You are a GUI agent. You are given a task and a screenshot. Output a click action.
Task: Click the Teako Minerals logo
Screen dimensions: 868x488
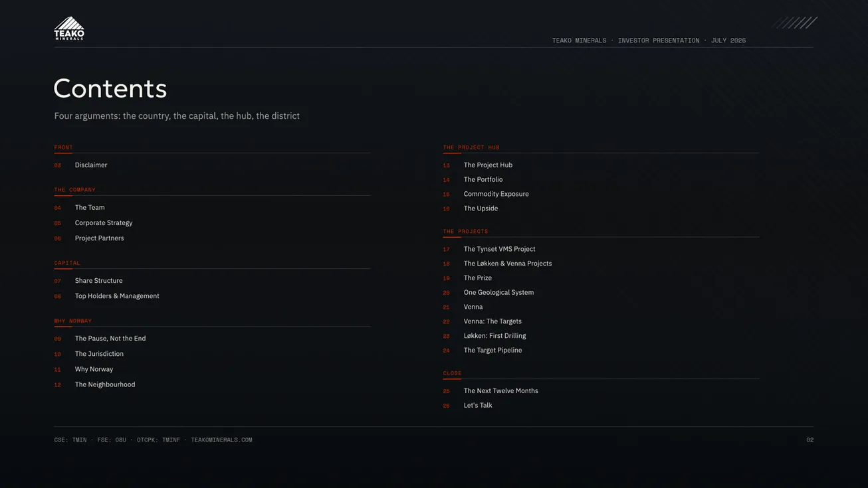[x=69, y=29]
